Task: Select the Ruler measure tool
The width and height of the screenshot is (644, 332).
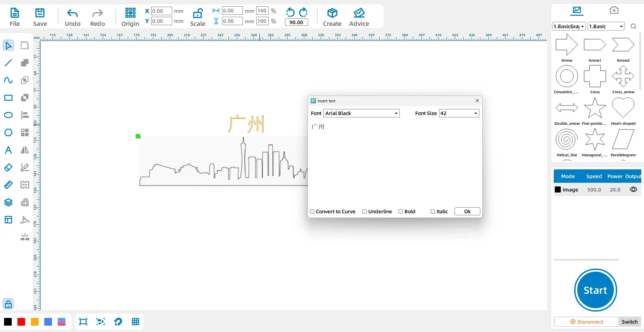Action: (8, 185)
